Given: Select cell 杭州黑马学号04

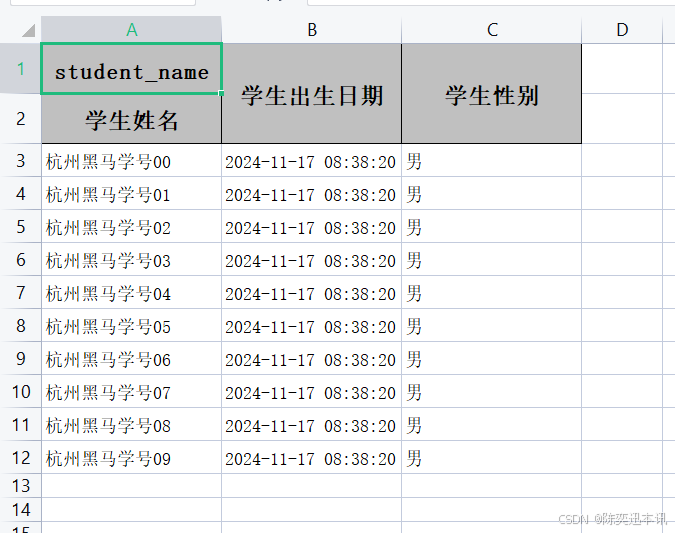Looking at the screenshot, I should [x=132, y=293].
